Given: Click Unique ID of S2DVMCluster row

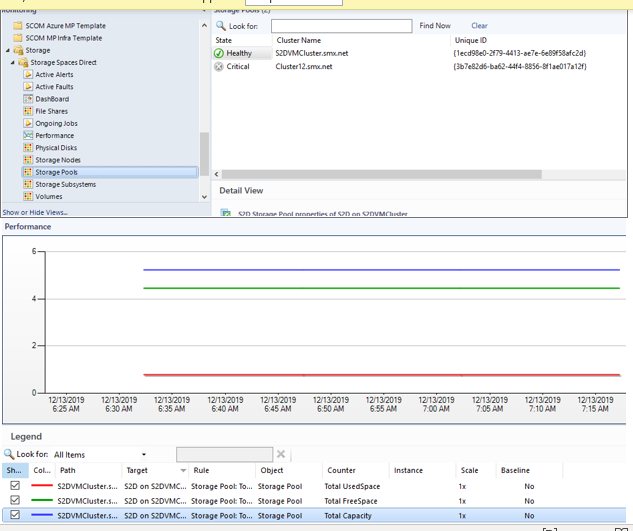Looking at the screenshot, I should [520, 53].
